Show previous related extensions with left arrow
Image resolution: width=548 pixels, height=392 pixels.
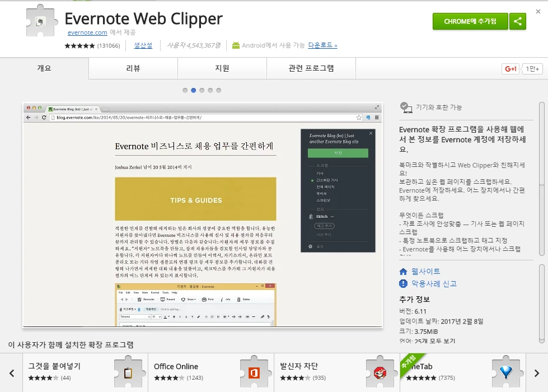click(x=12, y=373)
